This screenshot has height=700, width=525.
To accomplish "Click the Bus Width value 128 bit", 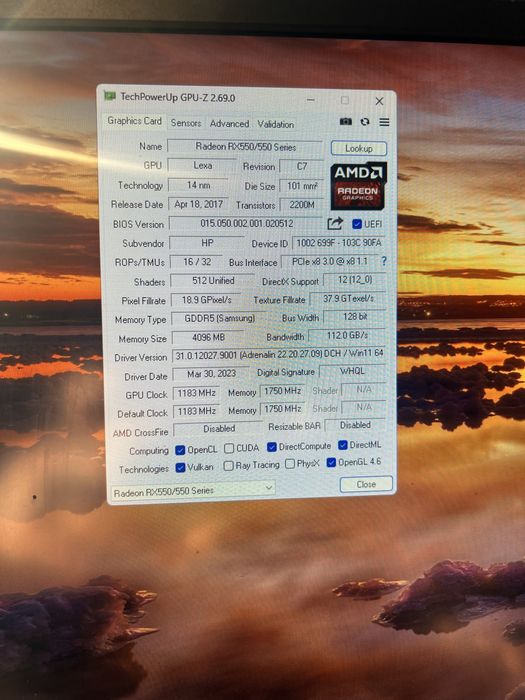I will (355, 317).
